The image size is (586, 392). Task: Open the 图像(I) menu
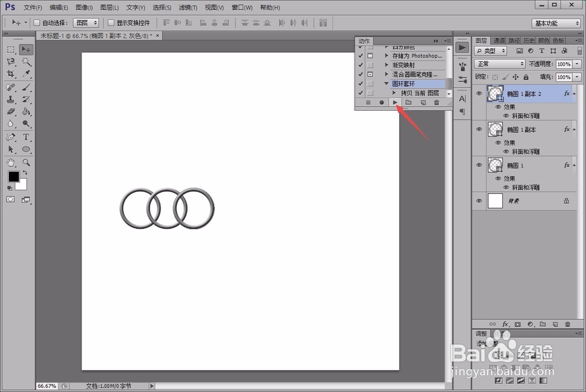[x=84, y=8]
